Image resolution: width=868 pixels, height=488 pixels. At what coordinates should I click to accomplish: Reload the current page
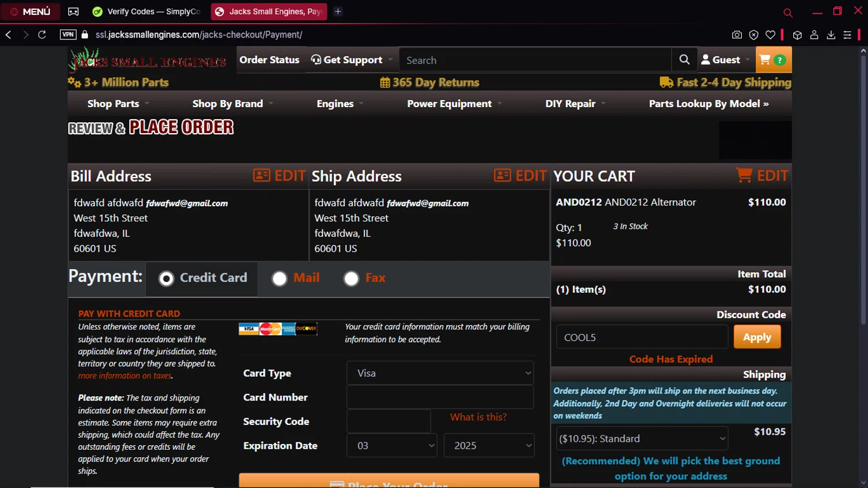(42, 35)
